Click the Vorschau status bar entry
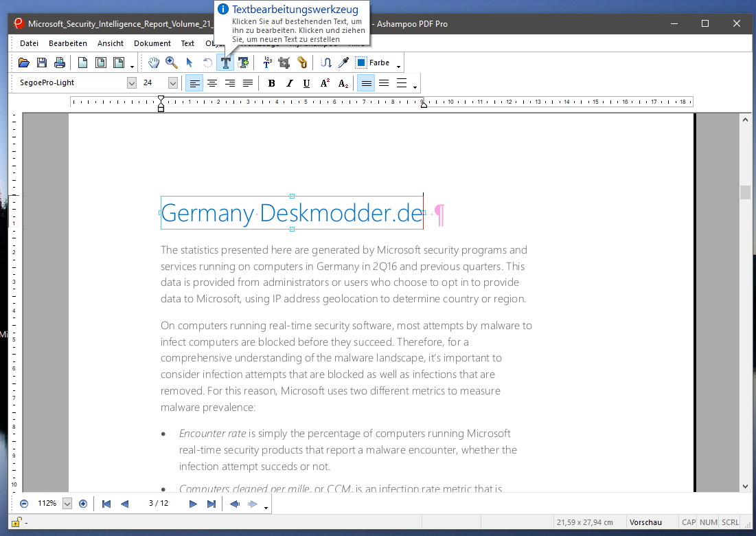This screenshot has height=536, width=756. point(645,522)
